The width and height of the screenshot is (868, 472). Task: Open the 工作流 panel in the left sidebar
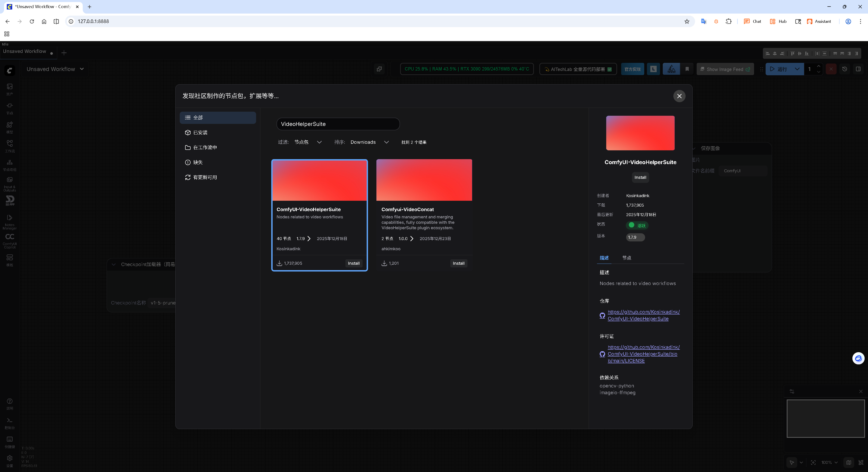pos(9,146)
